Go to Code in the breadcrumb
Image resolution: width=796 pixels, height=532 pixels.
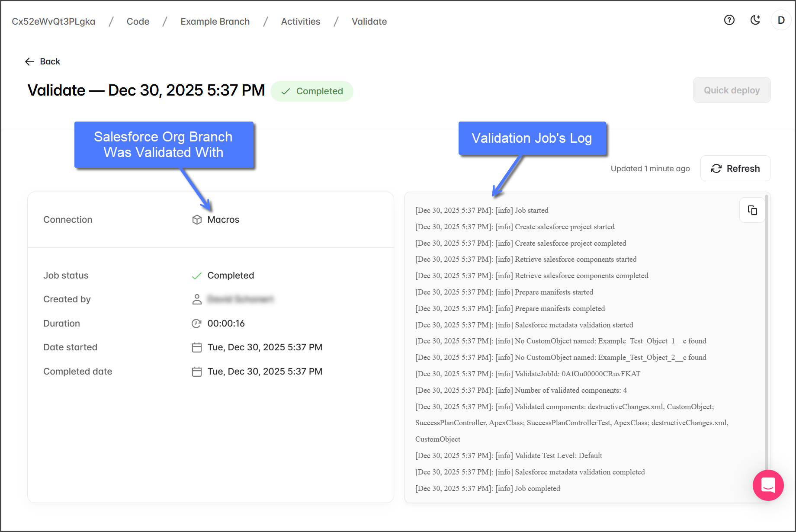[x=138, y=22]
